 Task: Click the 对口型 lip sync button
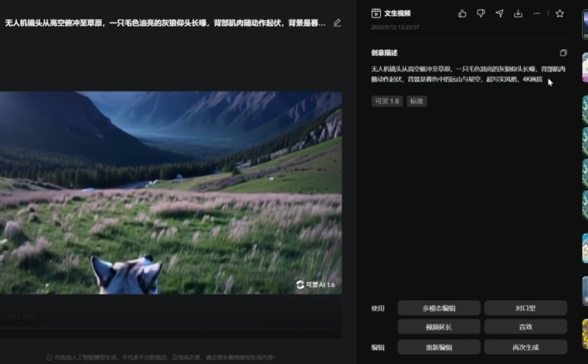point(525,308)
